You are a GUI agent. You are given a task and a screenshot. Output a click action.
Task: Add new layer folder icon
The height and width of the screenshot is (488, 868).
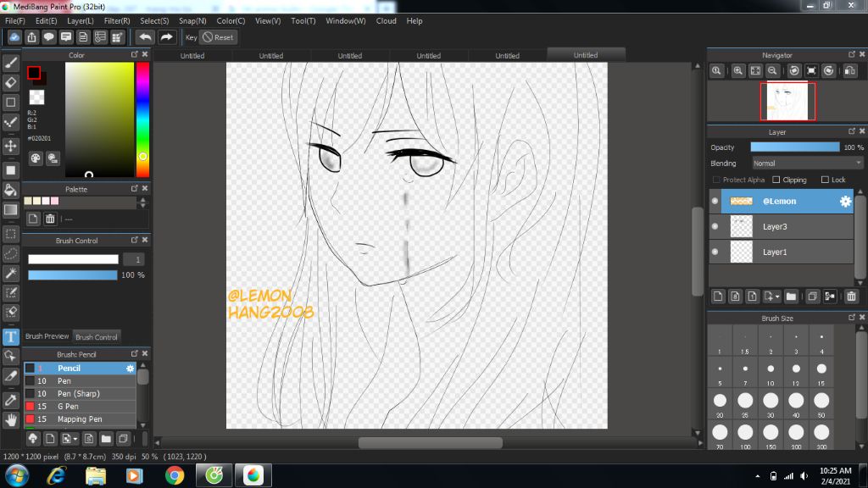pos(791,297)
